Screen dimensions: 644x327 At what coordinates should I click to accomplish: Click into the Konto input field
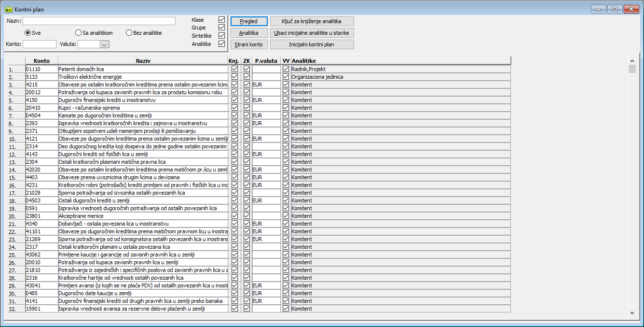tap(40, 44)
